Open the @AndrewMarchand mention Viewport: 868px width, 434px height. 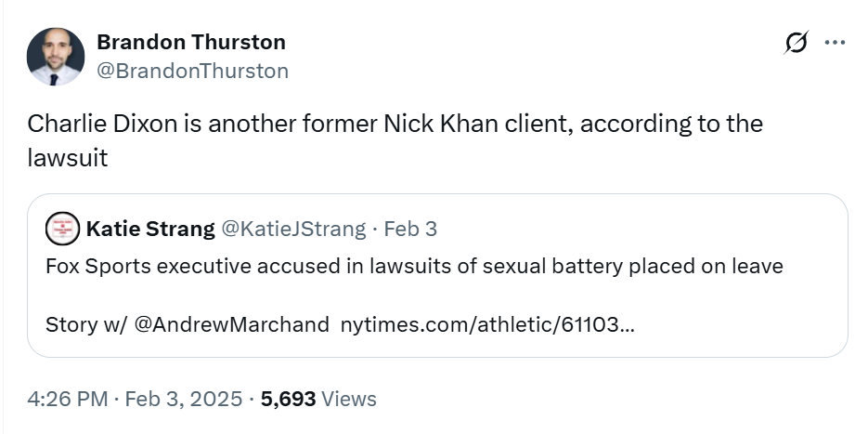(232, 324)
